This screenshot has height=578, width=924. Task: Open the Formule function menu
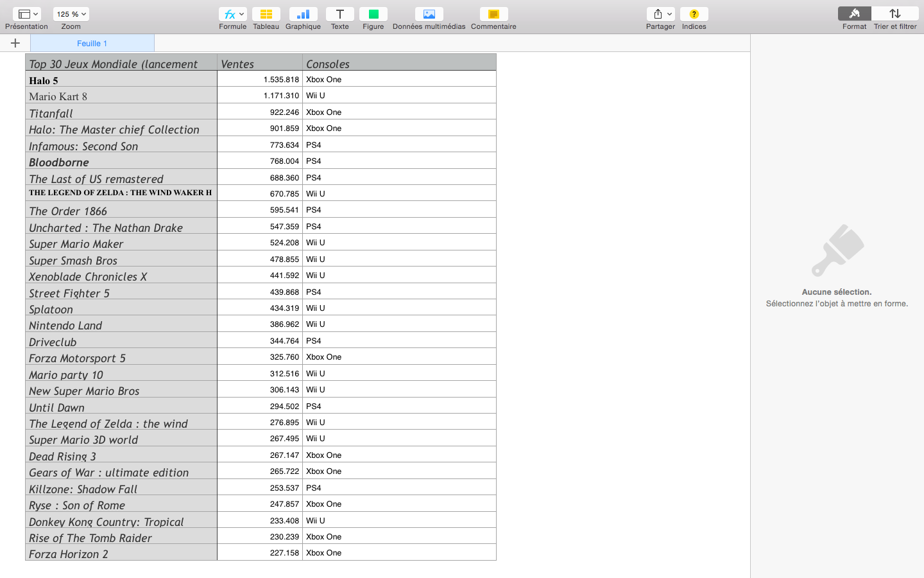pyautogui.click(x=232, y=14)
